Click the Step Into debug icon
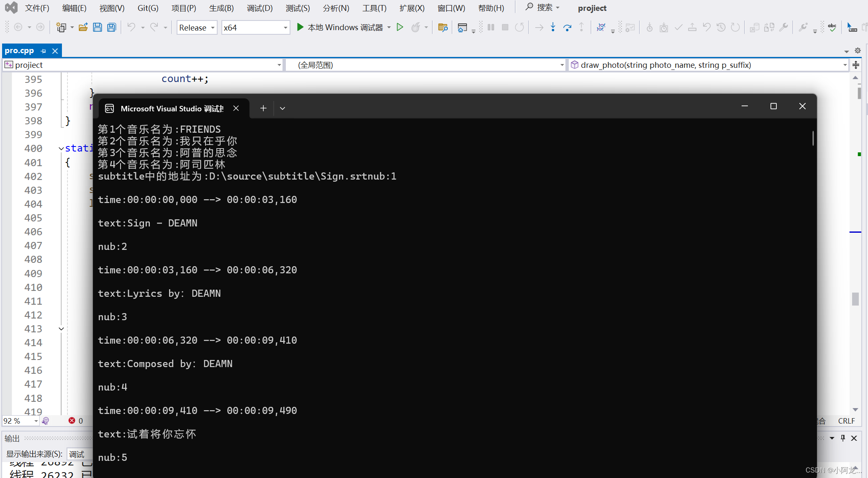The height and width of the screenshot is (478, 868). point(553,28)
